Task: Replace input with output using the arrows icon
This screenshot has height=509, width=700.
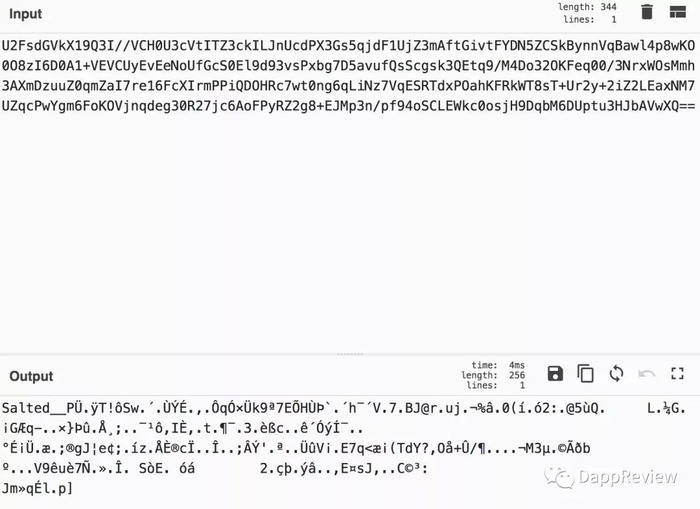Action: click(x=616, y=373)
